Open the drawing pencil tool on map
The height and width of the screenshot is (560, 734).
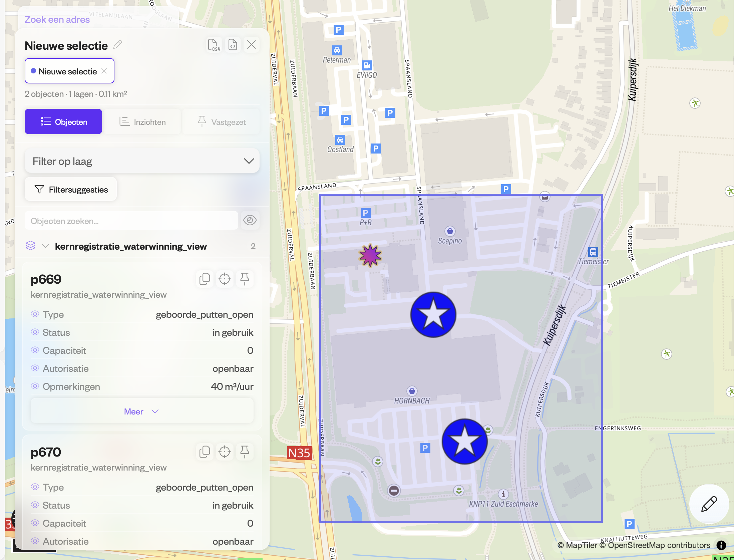(x=709, y=504)
